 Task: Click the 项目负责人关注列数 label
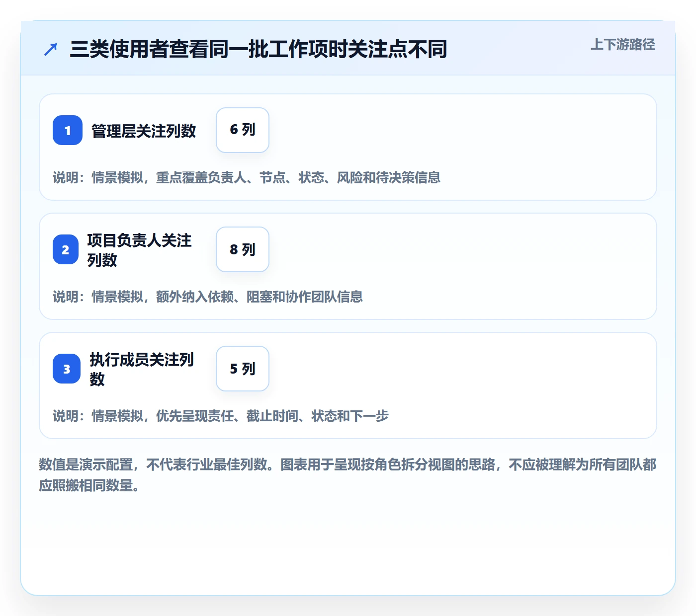139,250
